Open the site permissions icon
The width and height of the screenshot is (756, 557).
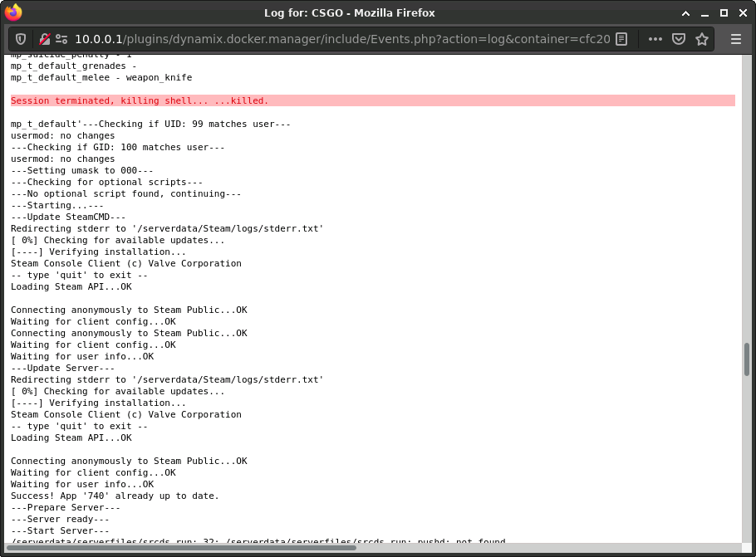click(x=61, y=39)
